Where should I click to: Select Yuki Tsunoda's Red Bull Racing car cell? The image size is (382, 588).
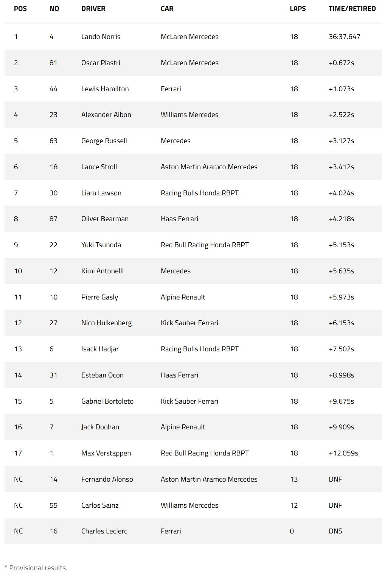(205, 245)
